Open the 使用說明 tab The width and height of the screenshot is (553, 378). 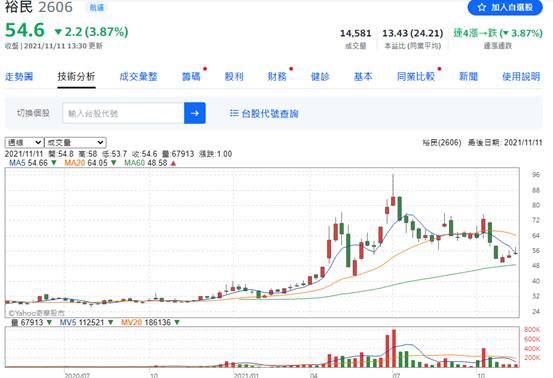(521, 77)
